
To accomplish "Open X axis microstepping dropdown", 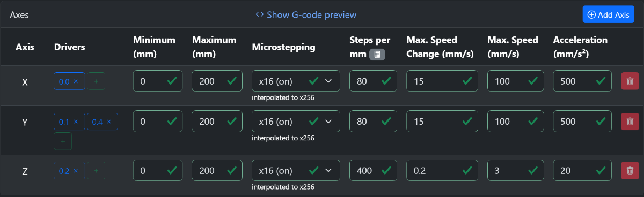I will tap(296, 81).
